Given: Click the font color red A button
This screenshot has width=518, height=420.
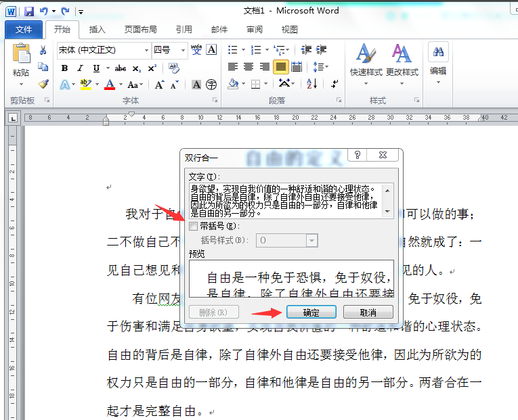Looking at the screenshot, I should coord(110,85).
